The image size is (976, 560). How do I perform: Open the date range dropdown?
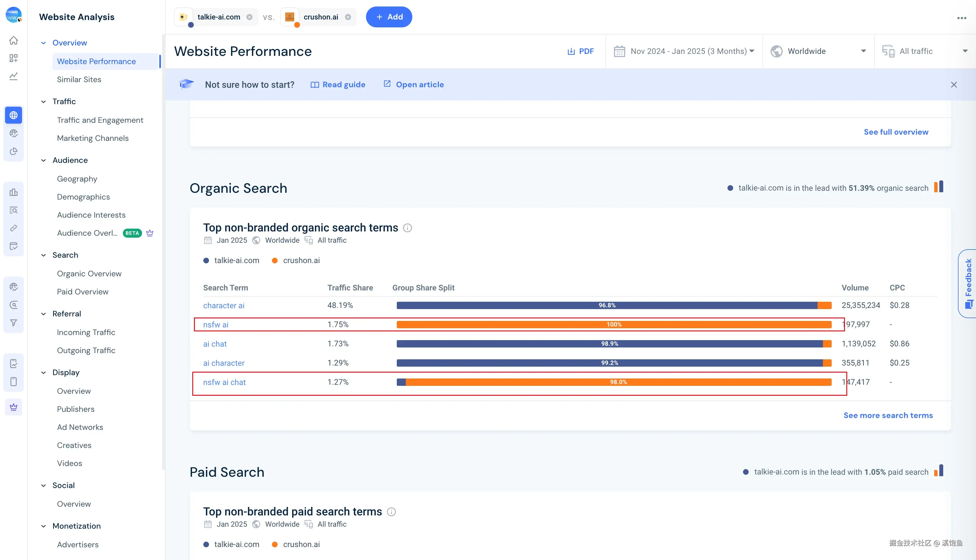pyautogui.click(x=684, y=51)
